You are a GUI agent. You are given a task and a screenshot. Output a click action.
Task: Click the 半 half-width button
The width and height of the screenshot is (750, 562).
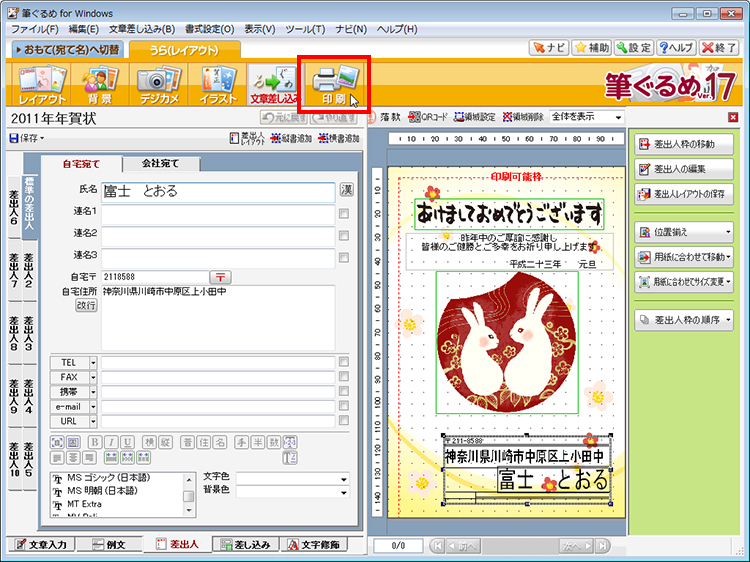(258, 442)
